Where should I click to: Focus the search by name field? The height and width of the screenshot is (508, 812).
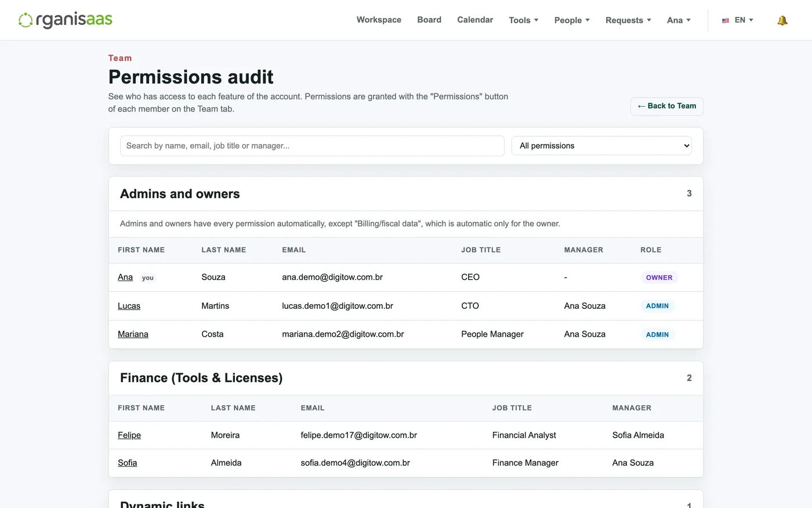point(312,146)
